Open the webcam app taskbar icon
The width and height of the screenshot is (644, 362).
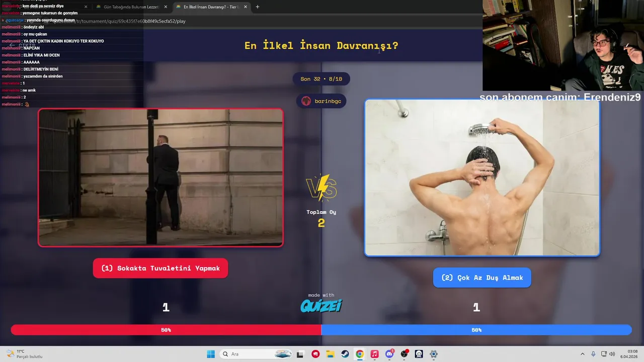pos(419,354)
